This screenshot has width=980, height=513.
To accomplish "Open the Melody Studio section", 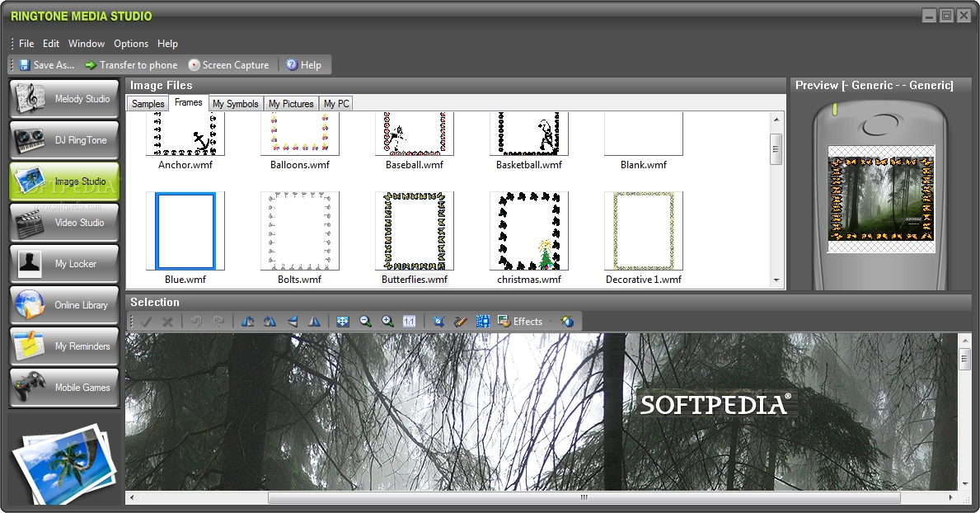I will [63, 99].
